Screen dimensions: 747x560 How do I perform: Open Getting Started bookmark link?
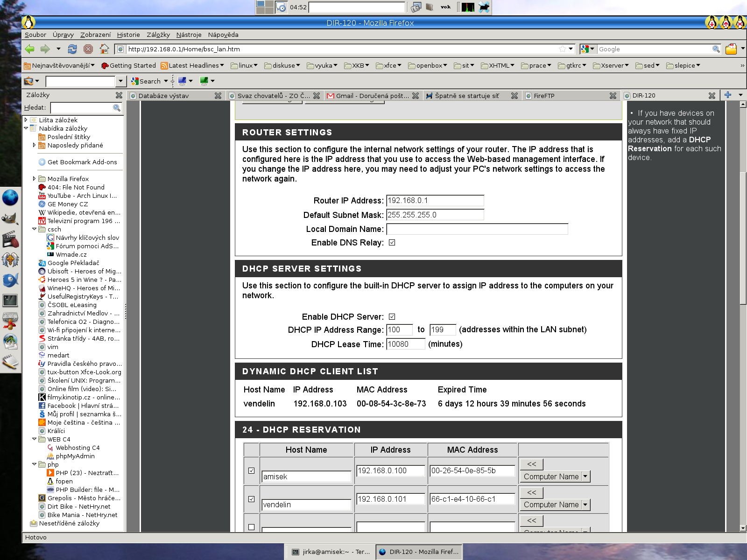(128, 66)
